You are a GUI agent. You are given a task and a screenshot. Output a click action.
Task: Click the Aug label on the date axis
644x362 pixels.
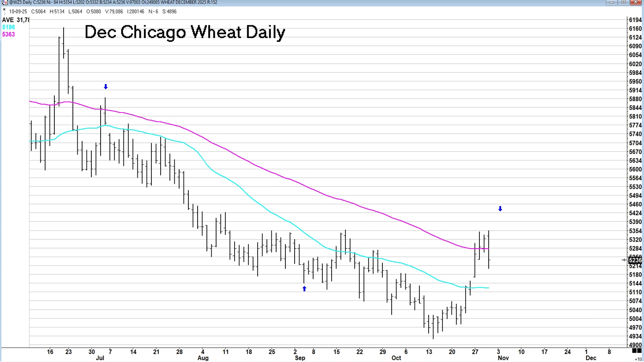203,358
